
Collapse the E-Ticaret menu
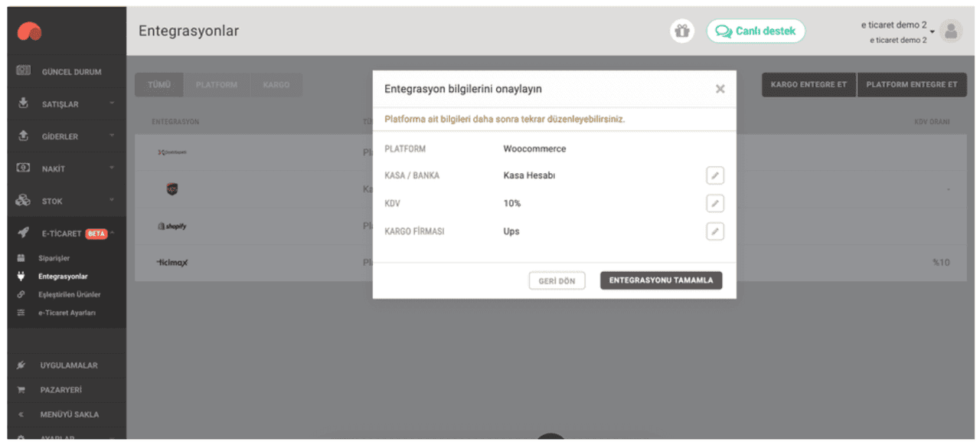click(67, 234)
